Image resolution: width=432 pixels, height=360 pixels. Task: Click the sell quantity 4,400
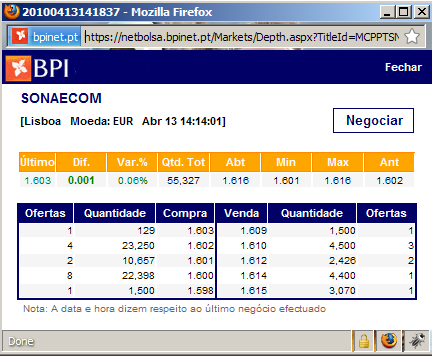coord(342,276)
